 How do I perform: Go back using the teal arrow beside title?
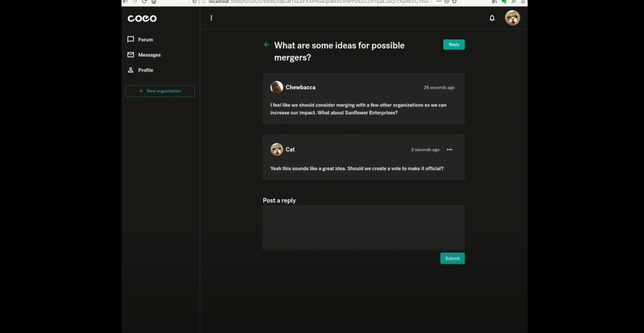coord(267,45)
